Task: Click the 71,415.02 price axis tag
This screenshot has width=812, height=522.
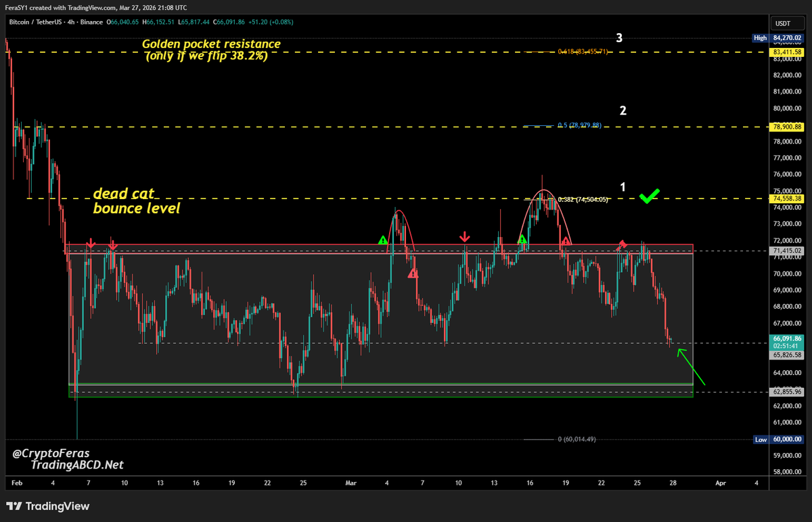Action: 788,251
